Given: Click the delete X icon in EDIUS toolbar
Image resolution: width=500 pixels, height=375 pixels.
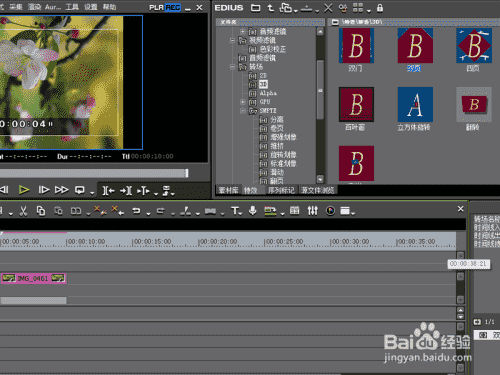Looking at the screenshot, I should (328, 8).
